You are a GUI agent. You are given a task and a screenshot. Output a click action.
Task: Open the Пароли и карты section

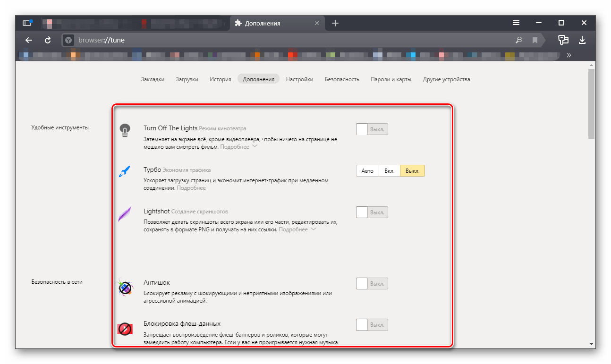tap(391, 79)
